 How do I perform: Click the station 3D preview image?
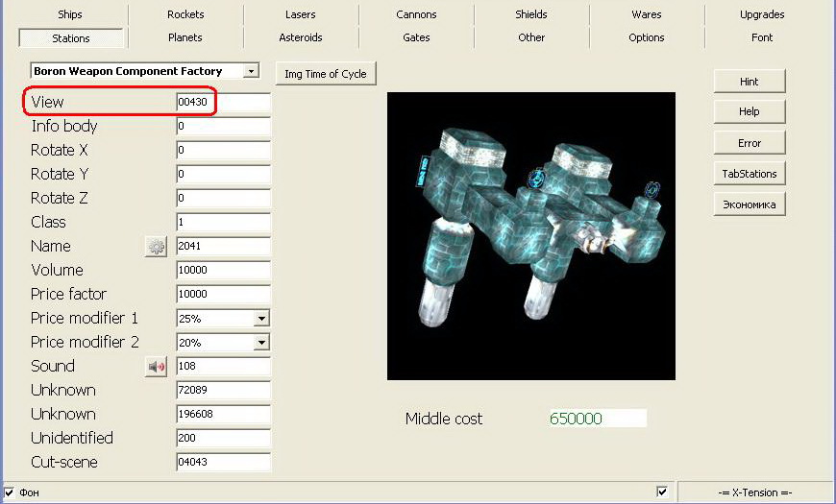tap(530, 235)
